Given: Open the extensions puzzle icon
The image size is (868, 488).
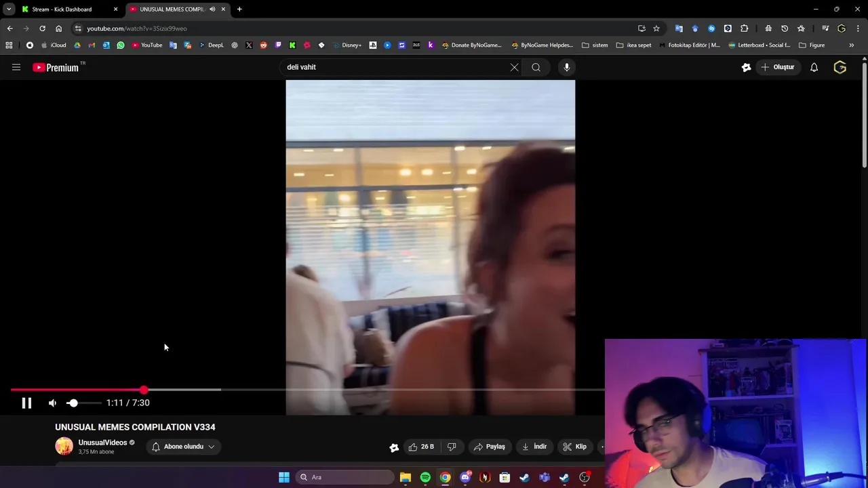Looking at the screenshot, I should [745, 28].
